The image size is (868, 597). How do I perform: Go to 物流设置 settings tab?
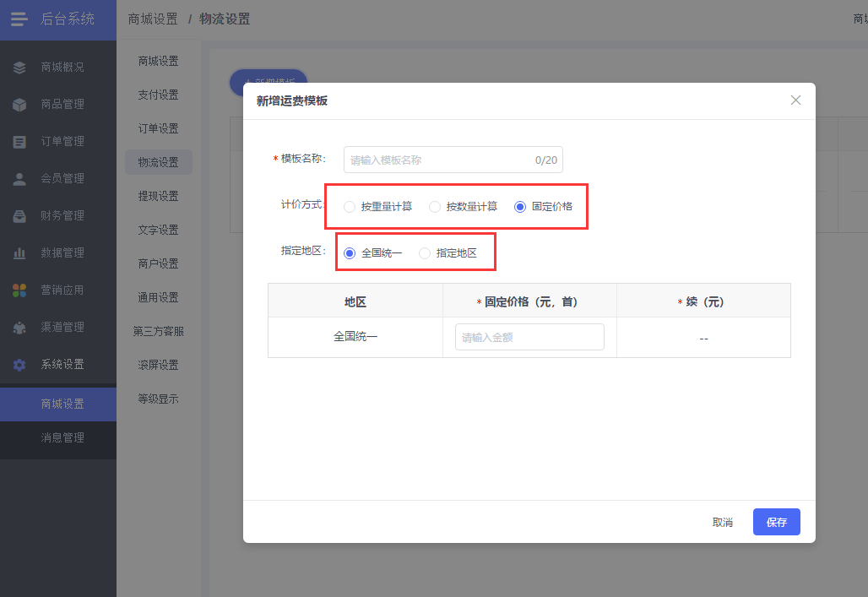point(159,162)
